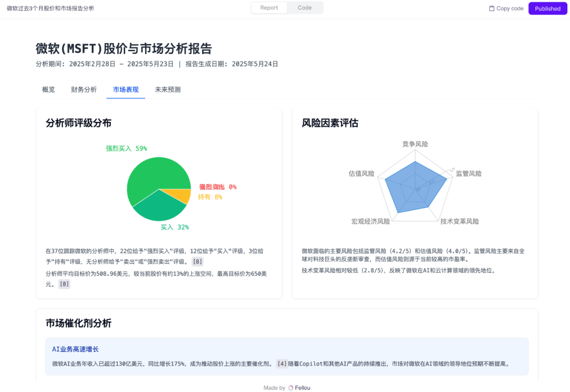Open citation [8] after analyst ratings sentence

point(197,262)
